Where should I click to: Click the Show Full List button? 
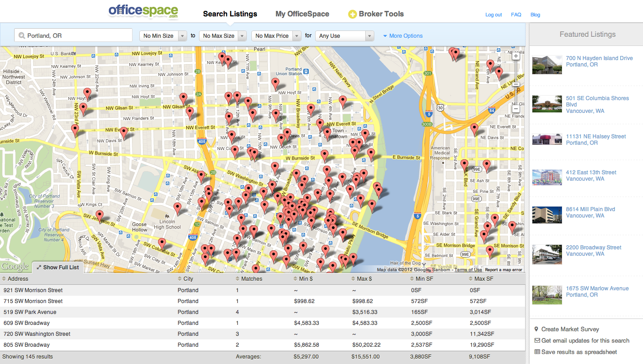pyautogui.click(x=57, y=268)
